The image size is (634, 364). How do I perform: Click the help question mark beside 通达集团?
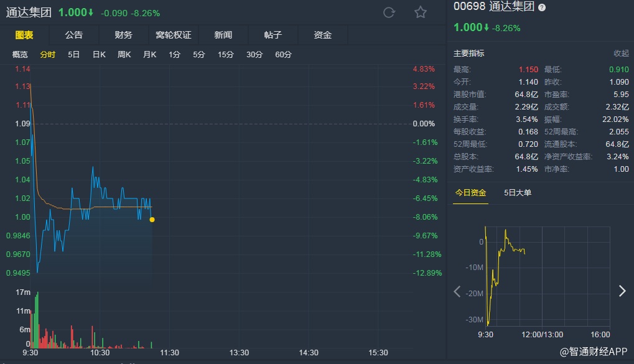click(x=542, y=7)
